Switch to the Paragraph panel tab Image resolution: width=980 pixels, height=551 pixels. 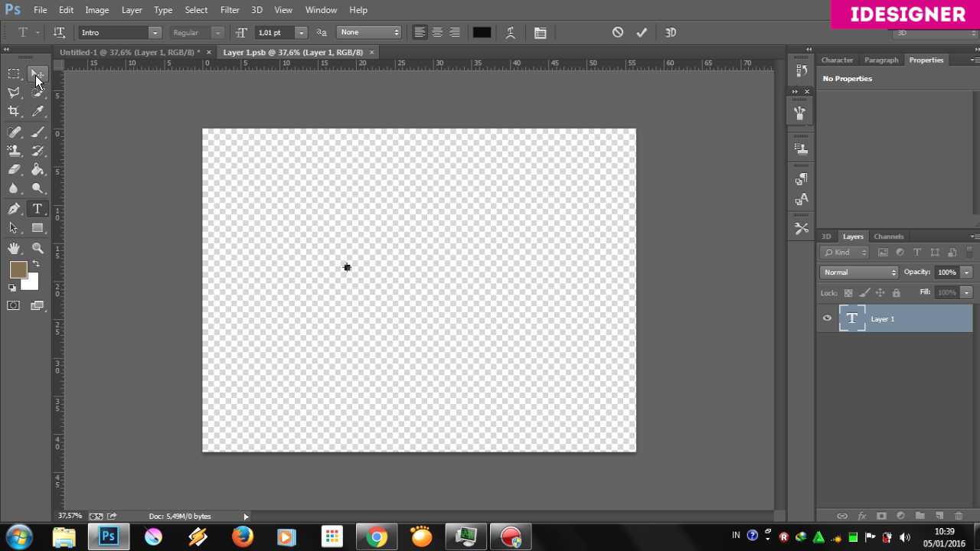pos(881,60)
